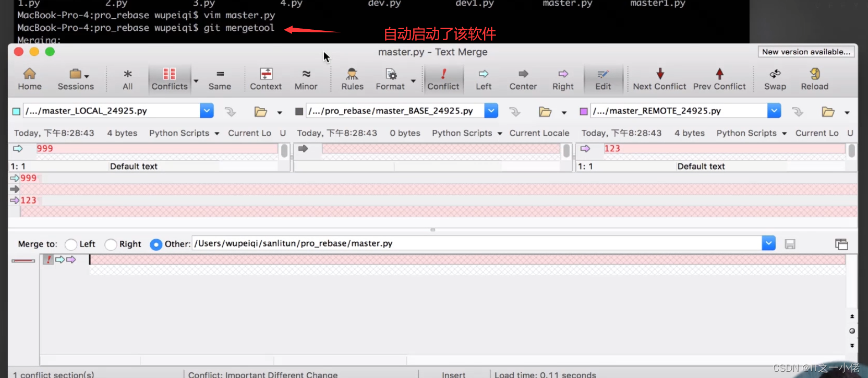The height and width of the screenshot is (378, 868).
Task: Click the LOCAL pane cyan color swatch
Action: pos(16,111)
